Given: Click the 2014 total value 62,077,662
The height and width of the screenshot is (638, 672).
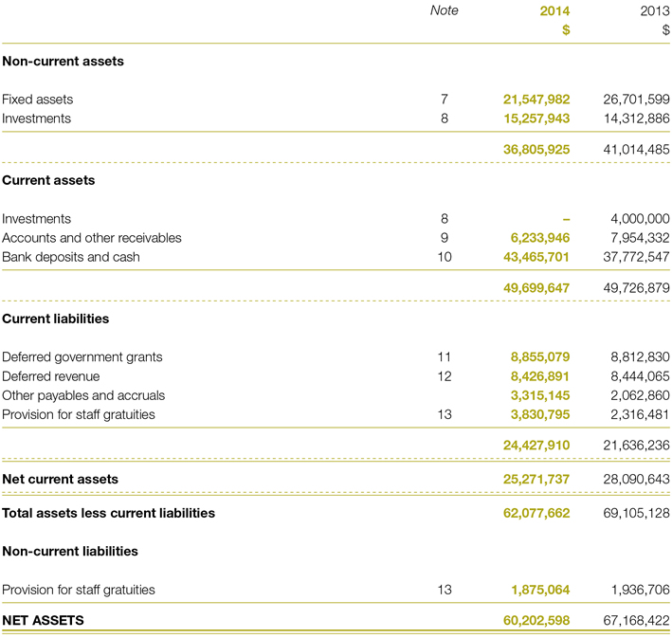Looking at the screenshot, I should tap(536, 513).
